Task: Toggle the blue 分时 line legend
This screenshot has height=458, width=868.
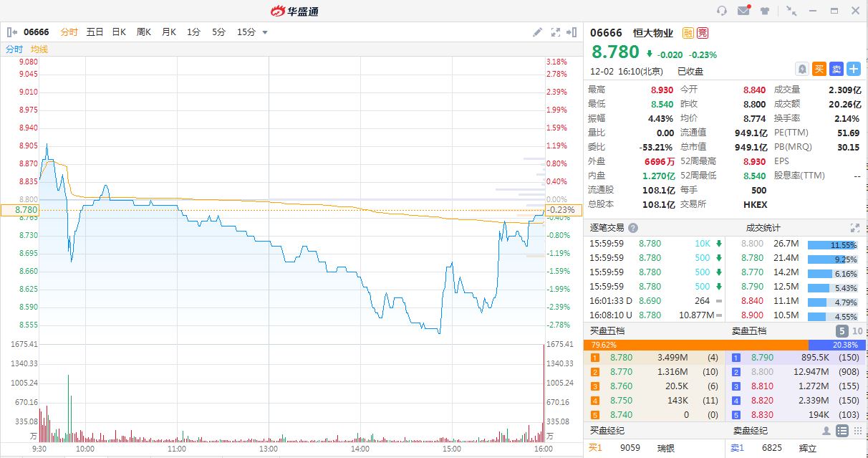Action: point(14,49)
